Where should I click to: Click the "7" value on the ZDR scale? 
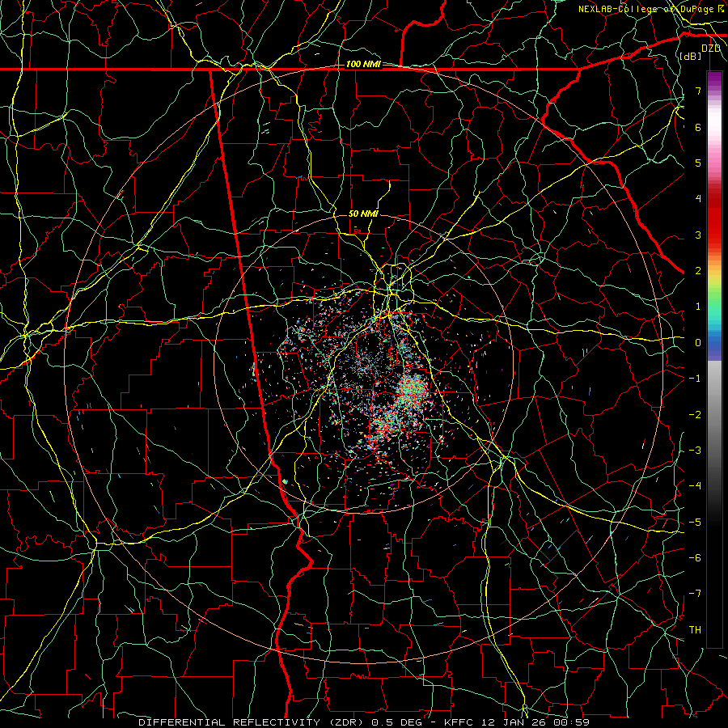(698, 91)
